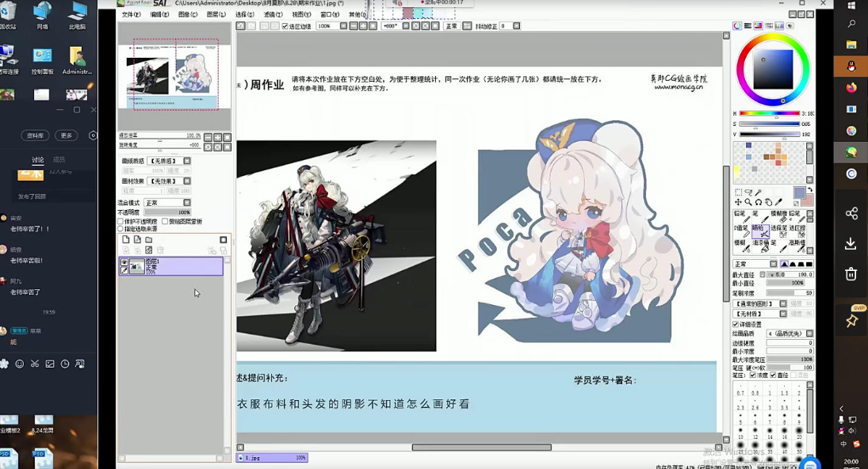
Task: Open the 文件(F) menu
Action: tap(132, 14)
